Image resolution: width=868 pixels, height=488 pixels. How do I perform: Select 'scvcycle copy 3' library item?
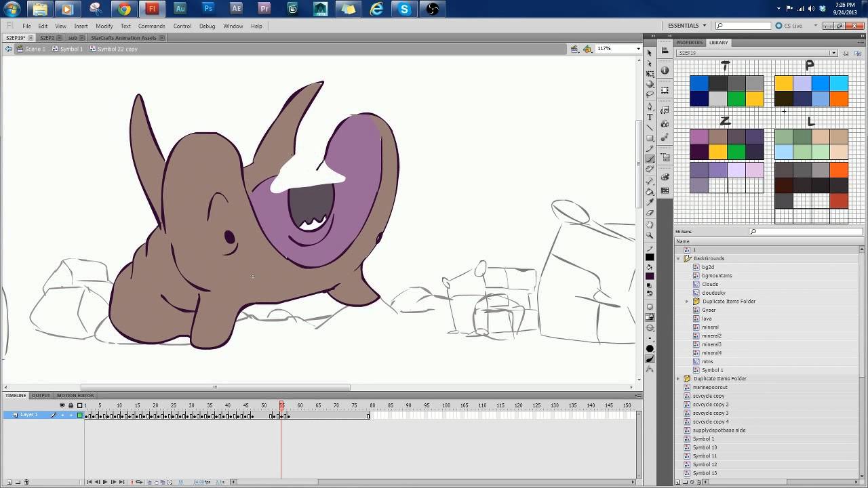pos(711,413)
